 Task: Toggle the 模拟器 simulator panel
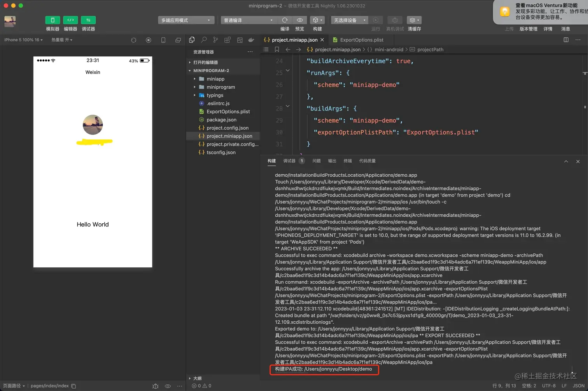[x=52, y=20]
